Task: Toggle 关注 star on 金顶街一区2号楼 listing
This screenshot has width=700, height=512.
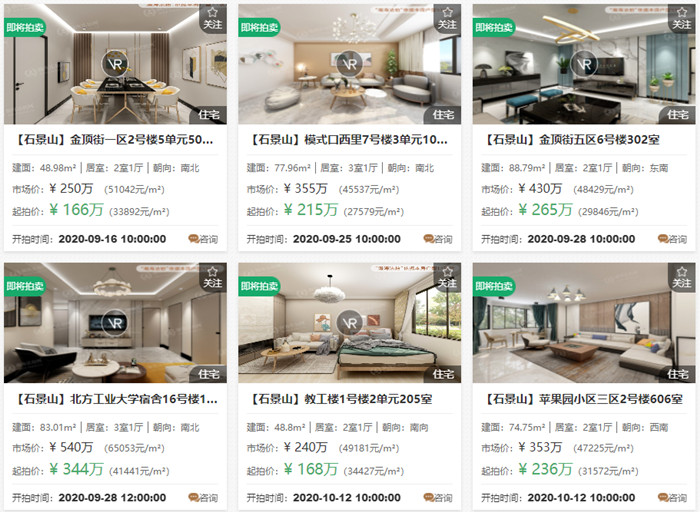Action: click(x=212, y=19)
